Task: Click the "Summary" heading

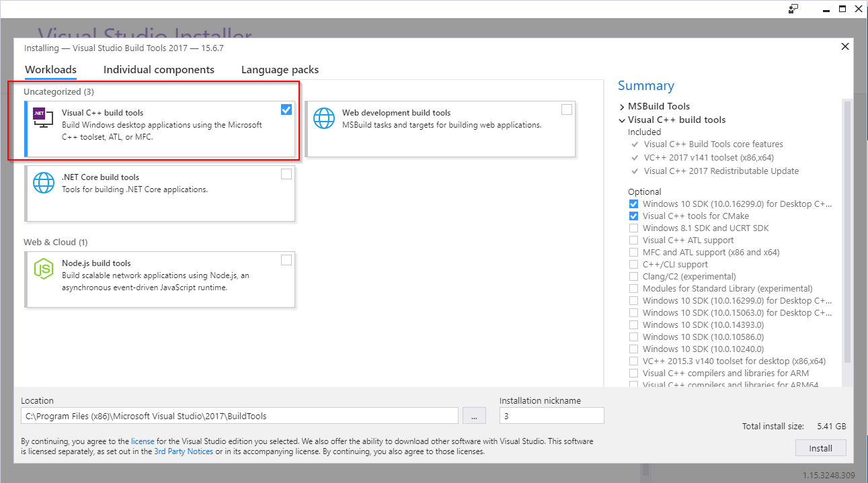Action: coord(646,85)
